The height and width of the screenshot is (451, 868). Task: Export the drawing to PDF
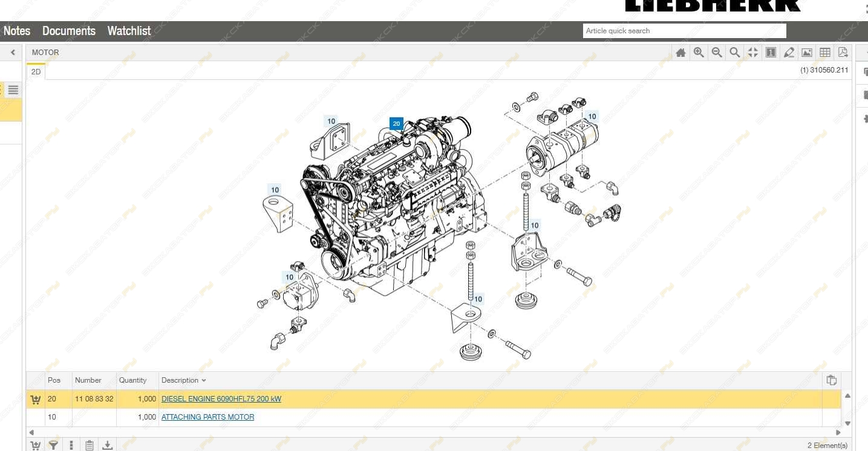coord(843,53)
